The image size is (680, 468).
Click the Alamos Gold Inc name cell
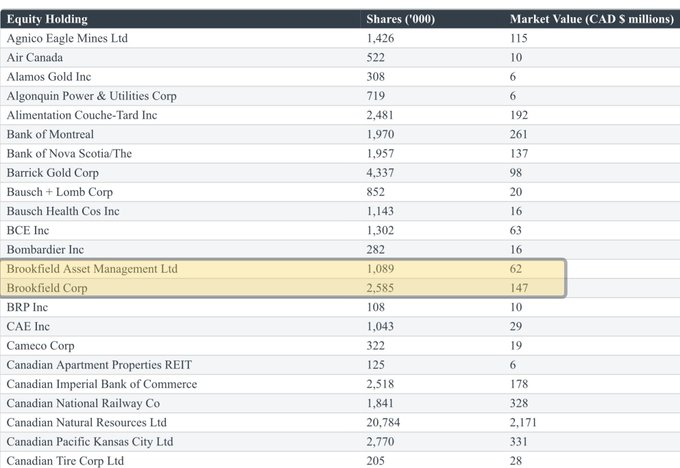pyautogui.click(x=49, y=77)
